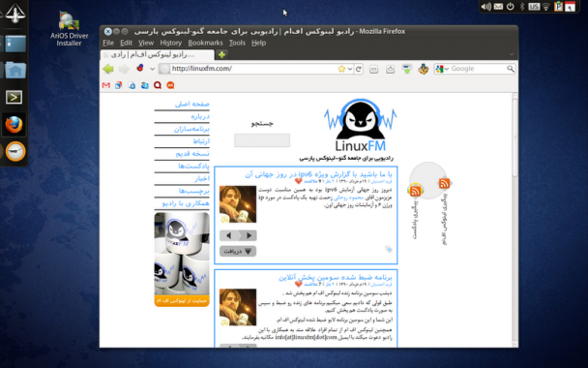Open a new tab with the green plus
This screenshot has height=368, width=588.
(x=221, y=55)
